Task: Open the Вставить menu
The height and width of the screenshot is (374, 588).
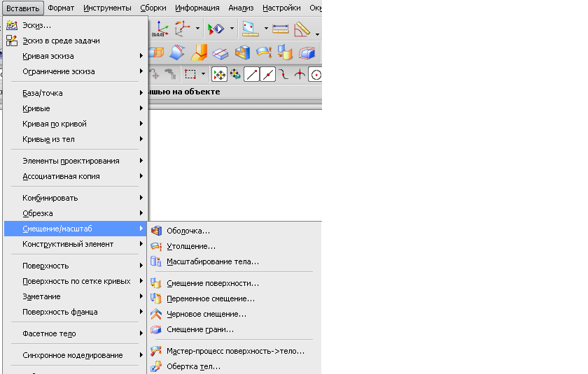Action: point(23,8)
